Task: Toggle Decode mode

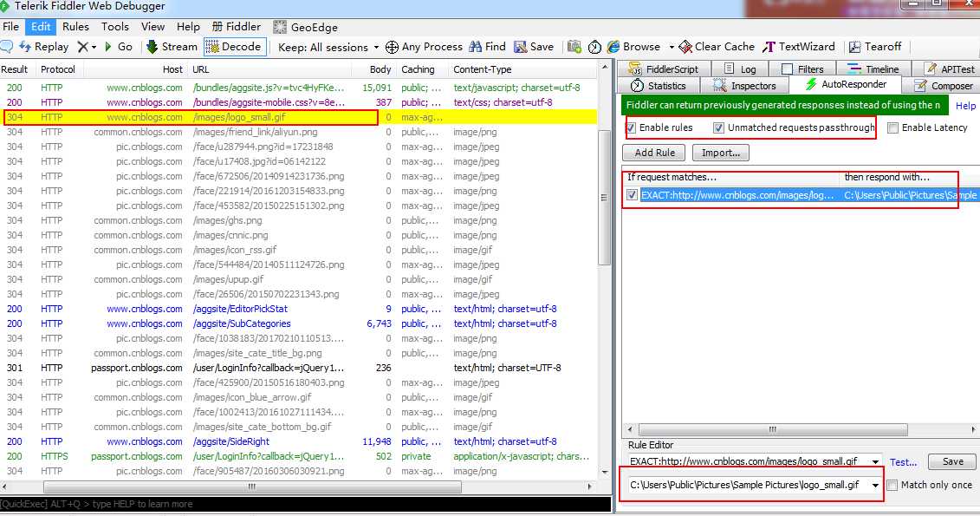Action: [x=234, y=47]
